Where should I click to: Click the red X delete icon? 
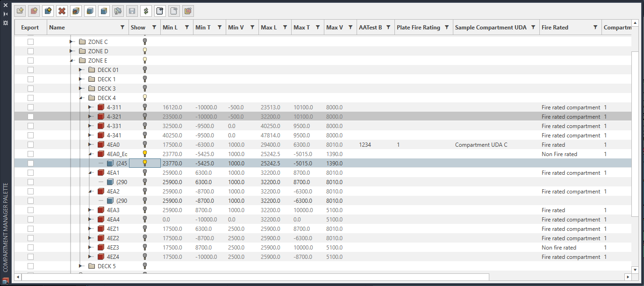(62, 11)
